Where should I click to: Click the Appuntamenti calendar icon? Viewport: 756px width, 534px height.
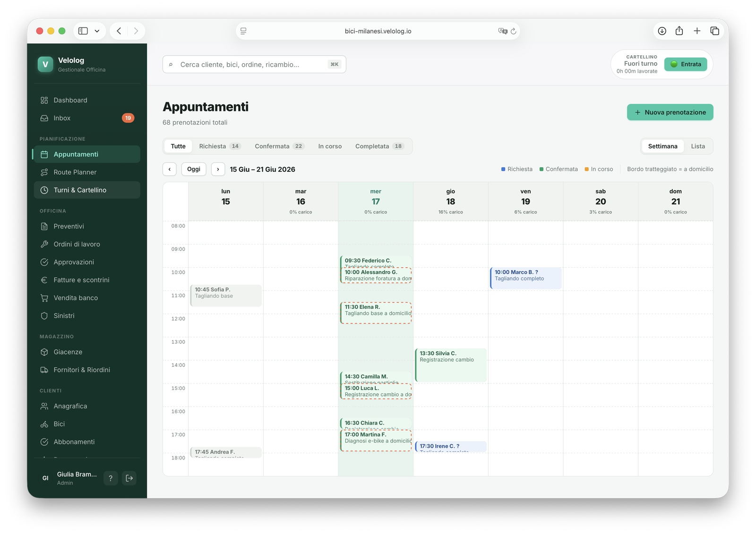[44, 154]
